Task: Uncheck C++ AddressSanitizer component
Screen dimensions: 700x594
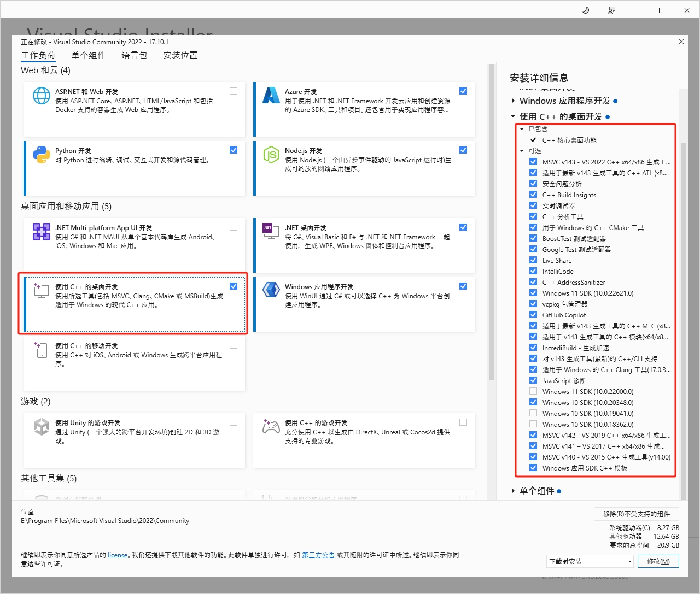Action: 533,282
